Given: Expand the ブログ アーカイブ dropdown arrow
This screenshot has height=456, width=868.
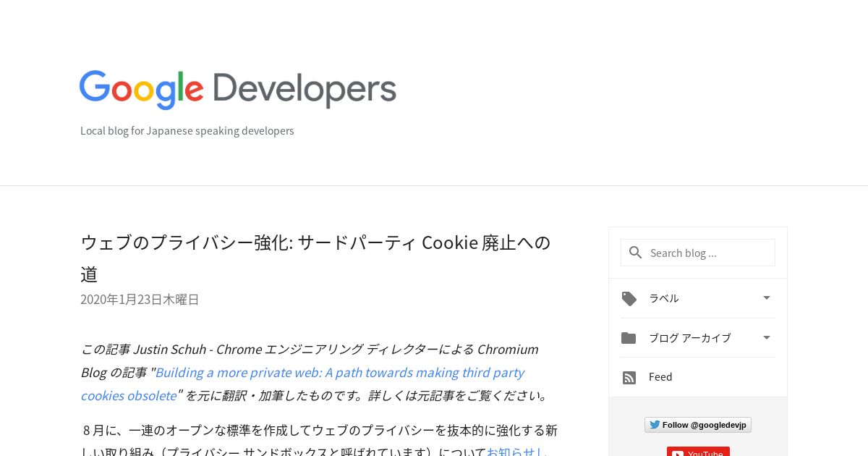Looking at the screenshot, I should coord(767,337).
